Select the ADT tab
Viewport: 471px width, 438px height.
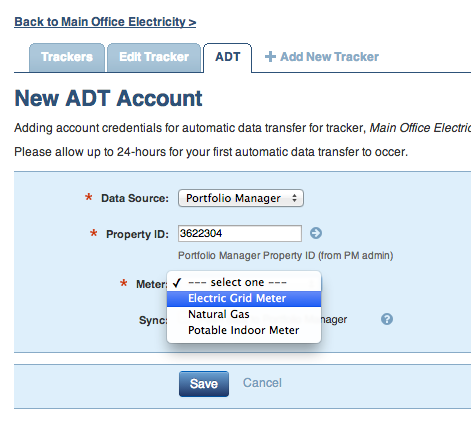[x=228, y=57]
